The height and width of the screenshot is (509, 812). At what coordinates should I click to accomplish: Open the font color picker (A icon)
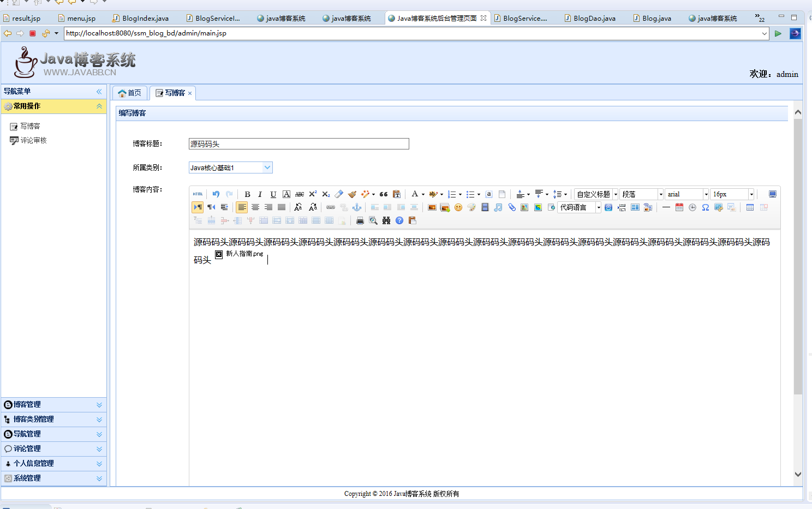point(415,194)
